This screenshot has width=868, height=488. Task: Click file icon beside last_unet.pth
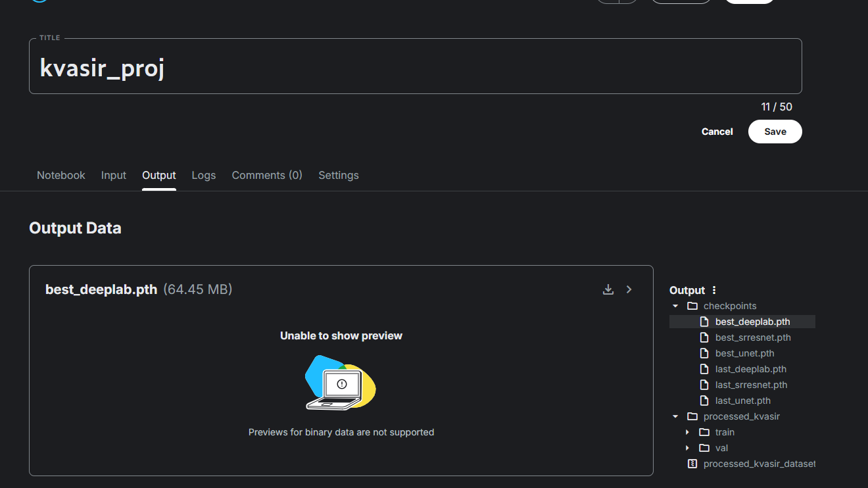704,401
